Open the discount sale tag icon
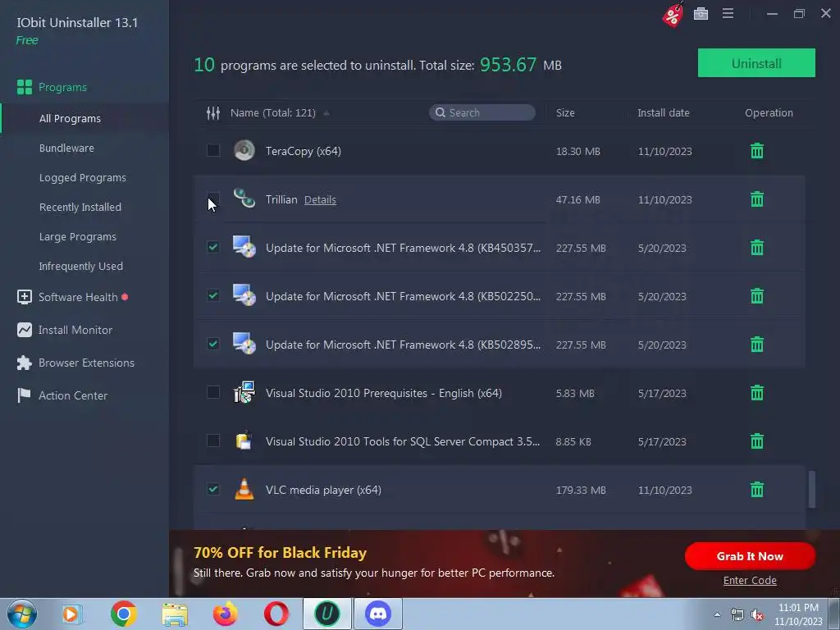Image resolution: width=840 pixels, height=630 pixels. point(673,15)
